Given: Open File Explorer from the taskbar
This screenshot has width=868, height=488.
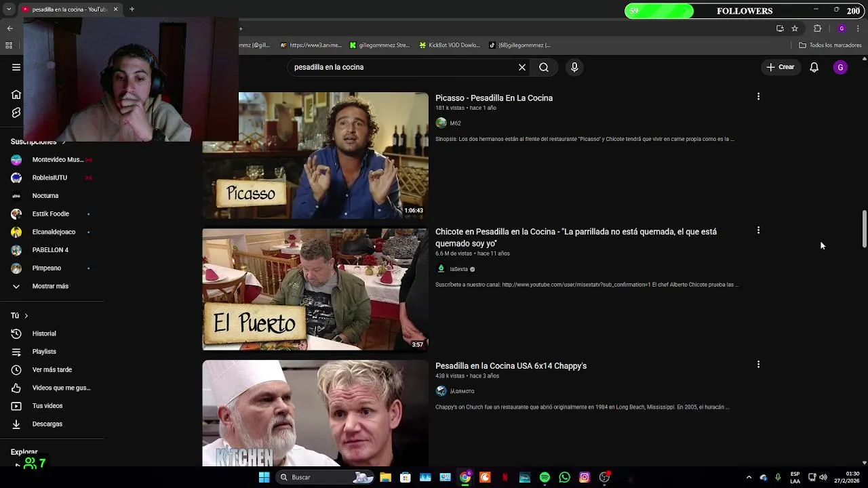Looking at the screenshot, I should 385,477.
